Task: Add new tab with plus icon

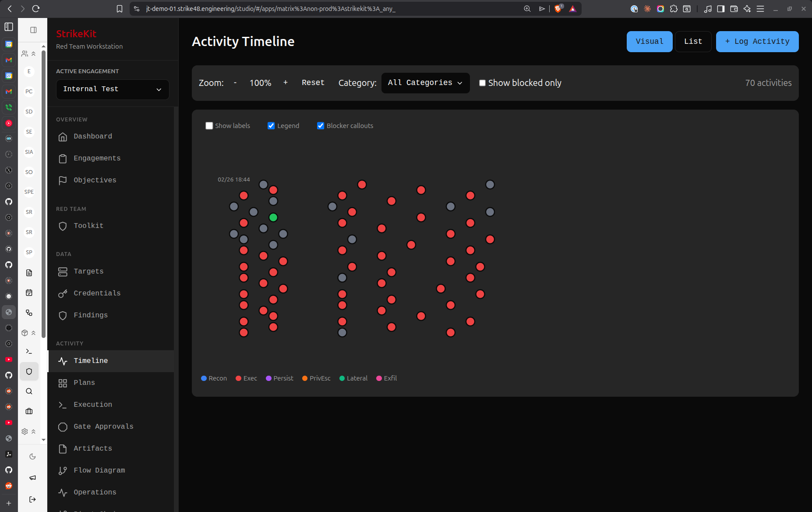Action: pos(9,503)
